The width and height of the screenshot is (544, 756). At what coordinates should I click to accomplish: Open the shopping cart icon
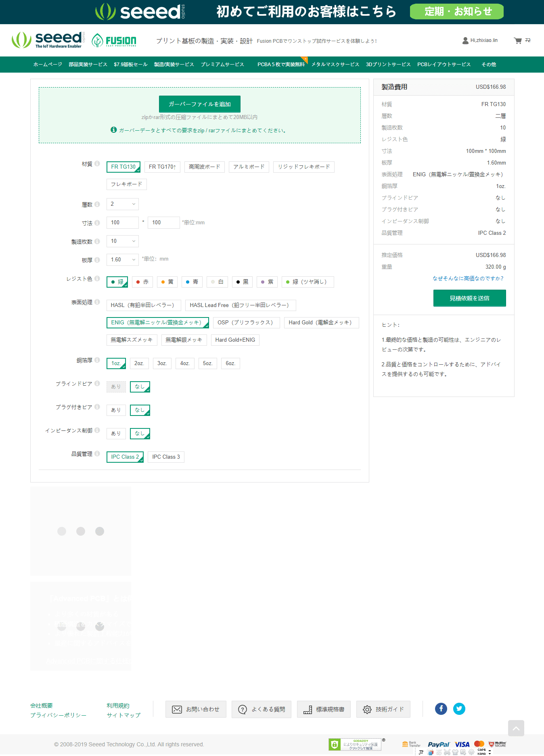(x=518, y=40)
